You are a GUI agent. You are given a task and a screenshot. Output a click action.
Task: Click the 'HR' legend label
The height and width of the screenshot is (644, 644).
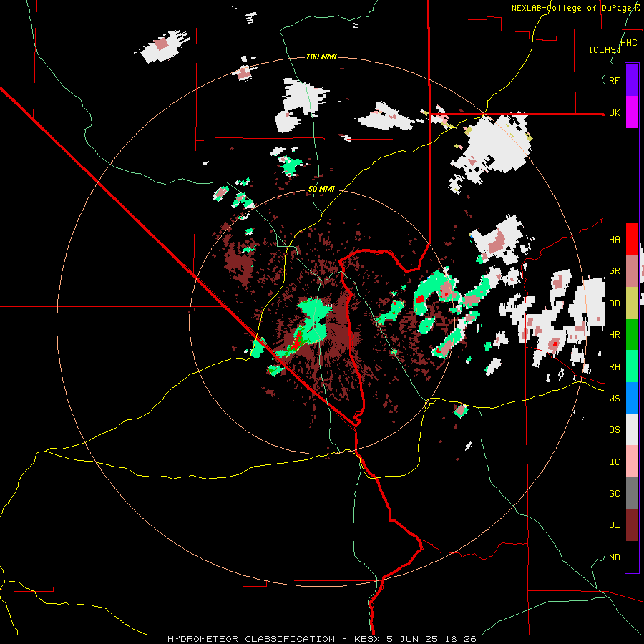(x=614, y=335)
